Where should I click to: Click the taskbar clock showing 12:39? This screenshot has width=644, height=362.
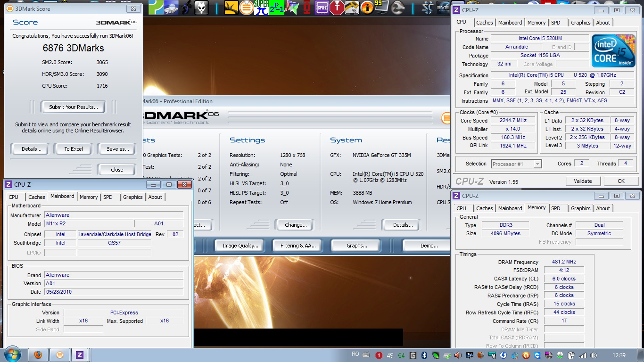pyautogui.click(x=619, y=355)
